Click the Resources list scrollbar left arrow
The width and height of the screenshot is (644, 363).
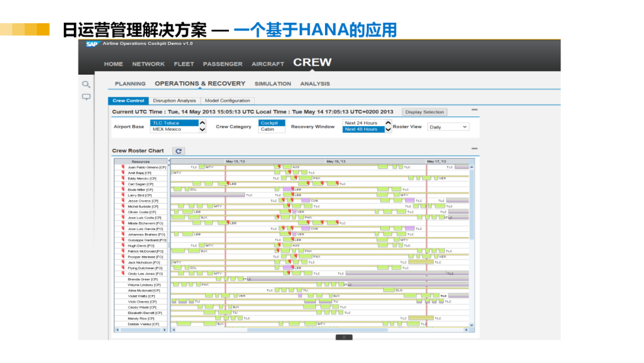click(x=117, y=330)
